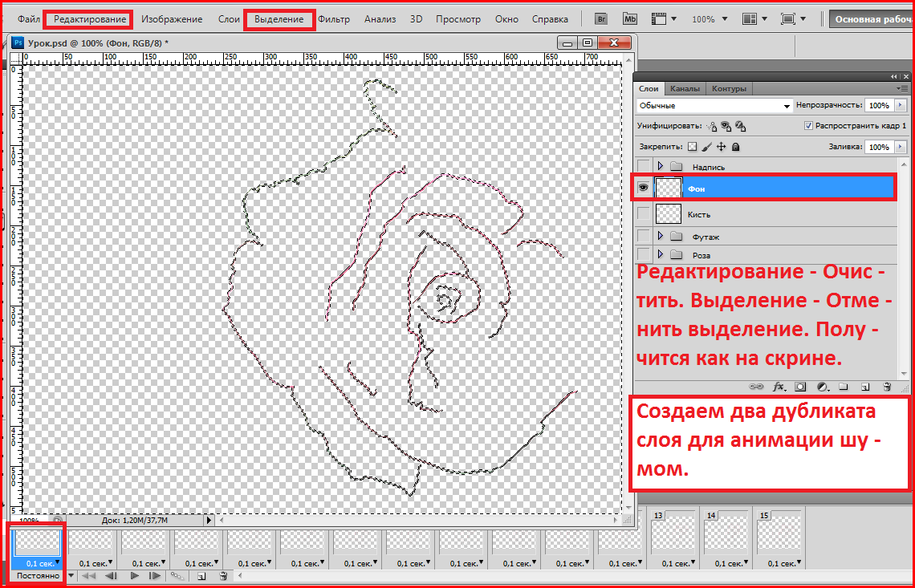Image resolution: width=915 pixels, height=588 pixels.
Task: Open the Фильтр menu
Action: click(x=334, y=19)
